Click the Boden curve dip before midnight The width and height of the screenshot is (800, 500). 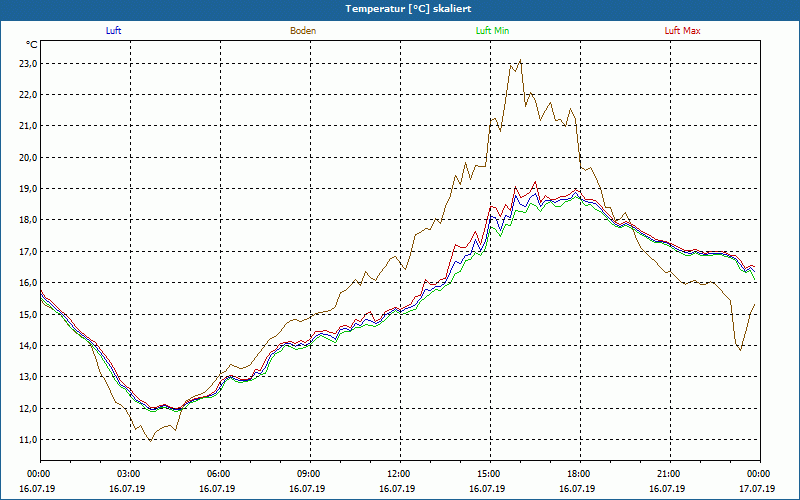click(740, 350)
